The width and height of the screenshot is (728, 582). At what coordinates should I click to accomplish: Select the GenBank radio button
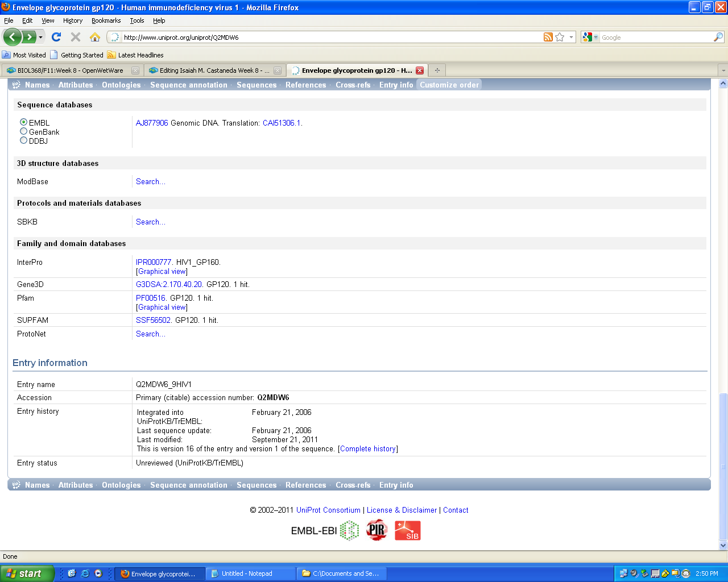coord(24,131)
